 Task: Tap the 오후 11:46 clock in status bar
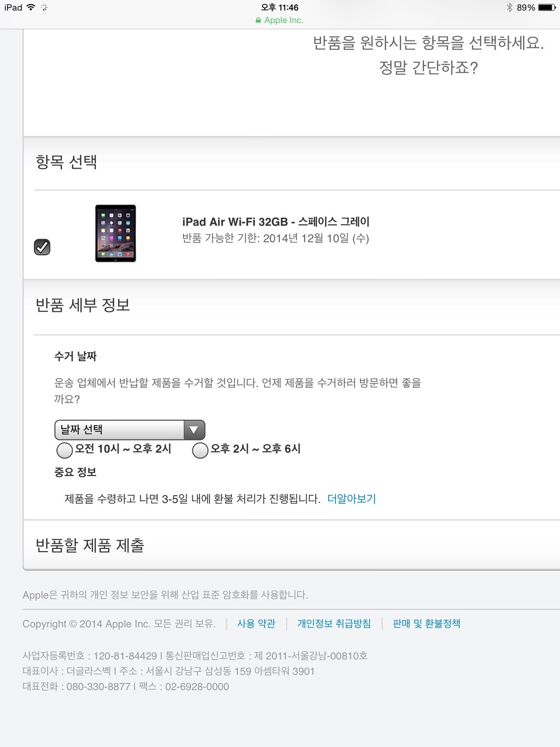pyautogui.click(x=279, y=7)
